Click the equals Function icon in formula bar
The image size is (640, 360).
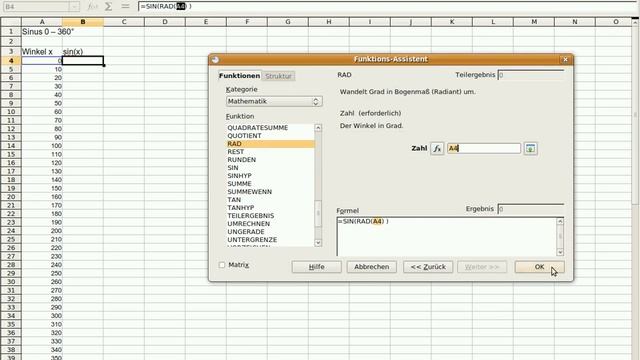pos(125,7)
